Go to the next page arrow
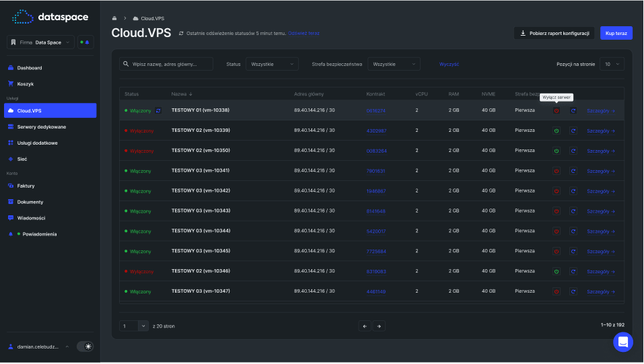Image resolution: width=644 pixels, height=364 pixels. coord(379,326)
